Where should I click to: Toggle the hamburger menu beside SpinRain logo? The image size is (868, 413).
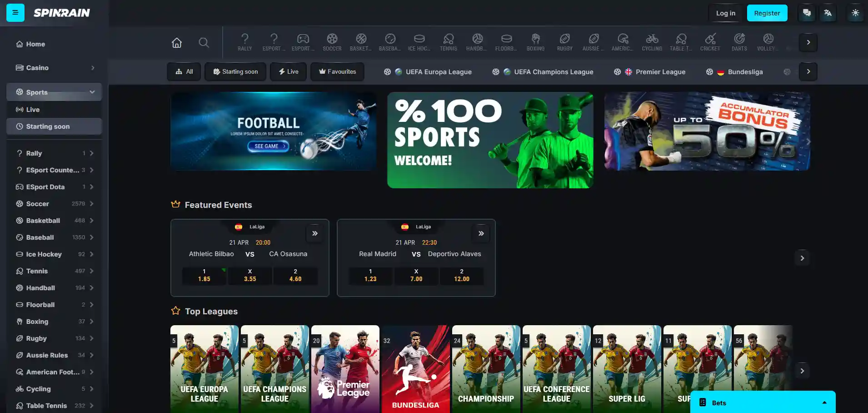point(15,13)
